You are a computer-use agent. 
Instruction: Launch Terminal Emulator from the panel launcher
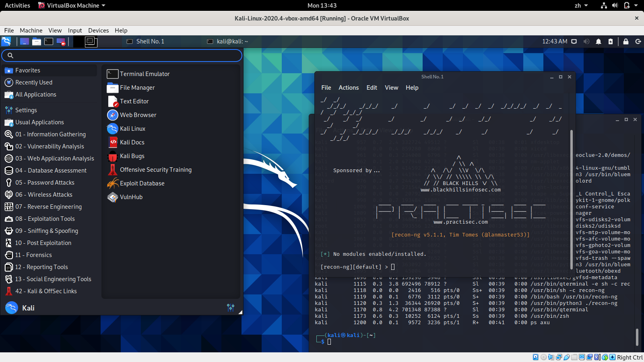coord(49,41)
